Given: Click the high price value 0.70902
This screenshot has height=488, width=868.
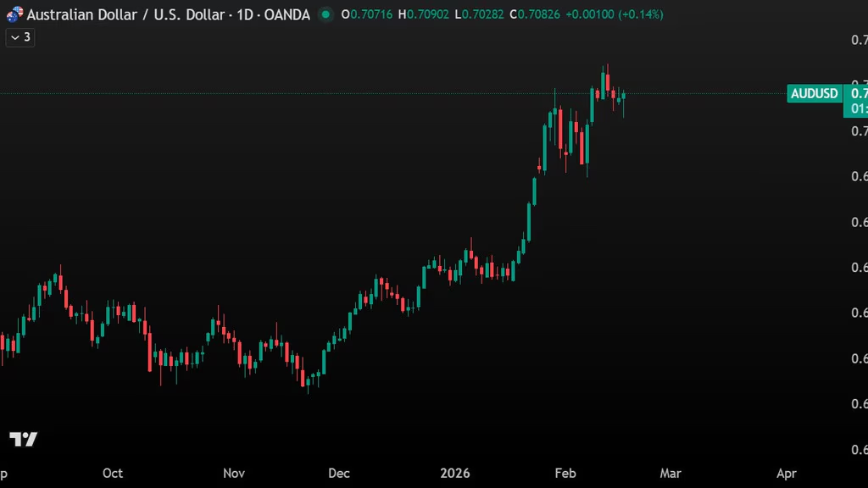Looking at the screenshot, I should (429, 14).
